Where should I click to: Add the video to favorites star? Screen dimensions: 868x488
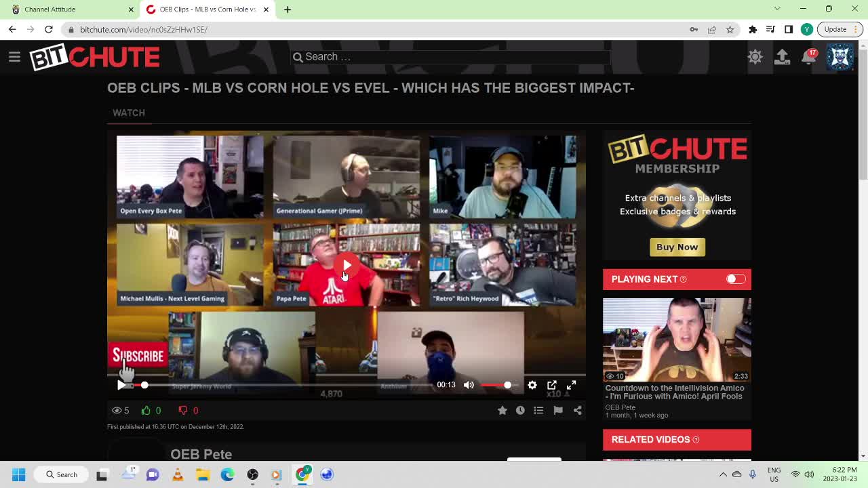(502, 410)
